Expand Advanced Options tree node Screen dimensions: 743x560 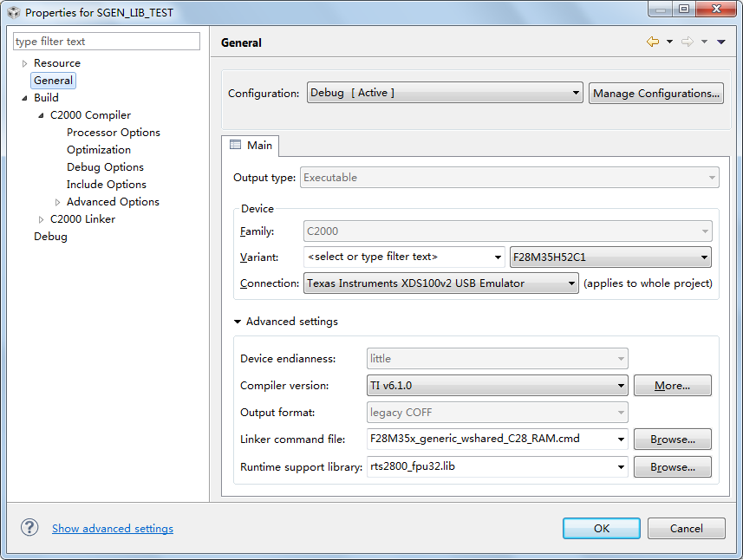point(57,202)
